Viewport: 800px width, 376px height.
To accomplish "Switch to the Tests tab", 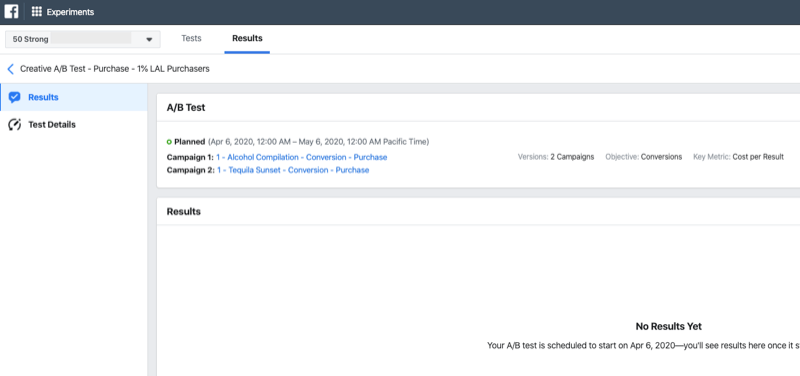I will click(x=191, y=38).
